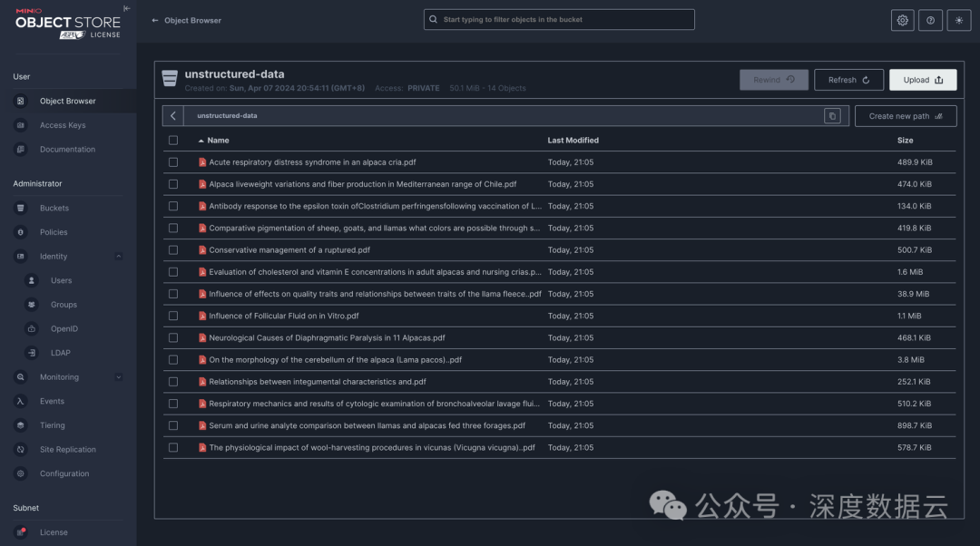Collapse the sidebar using the top arrow icon
980x546 pixels.
[x=126, y=8]
